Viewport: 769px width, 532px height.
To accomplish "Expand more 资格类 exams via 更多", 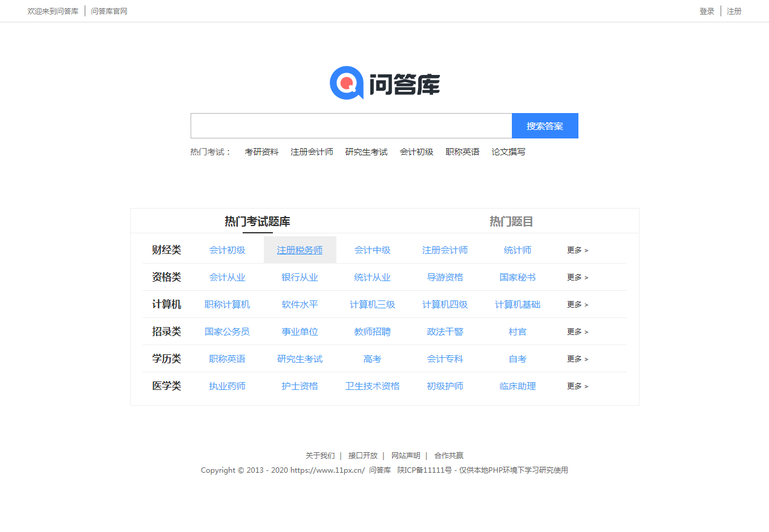I will pyautogui.click(x=577, y=277).
